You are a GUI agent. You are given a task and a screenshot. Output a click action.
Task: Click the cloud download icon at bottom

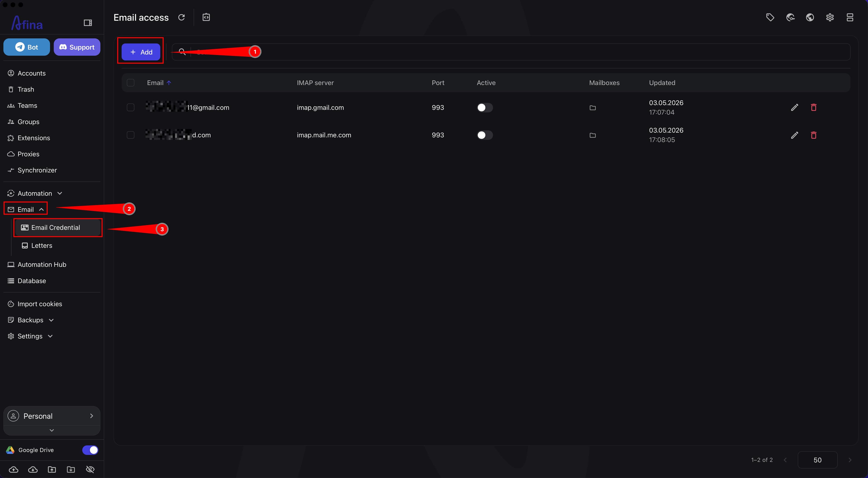[33, 469]
